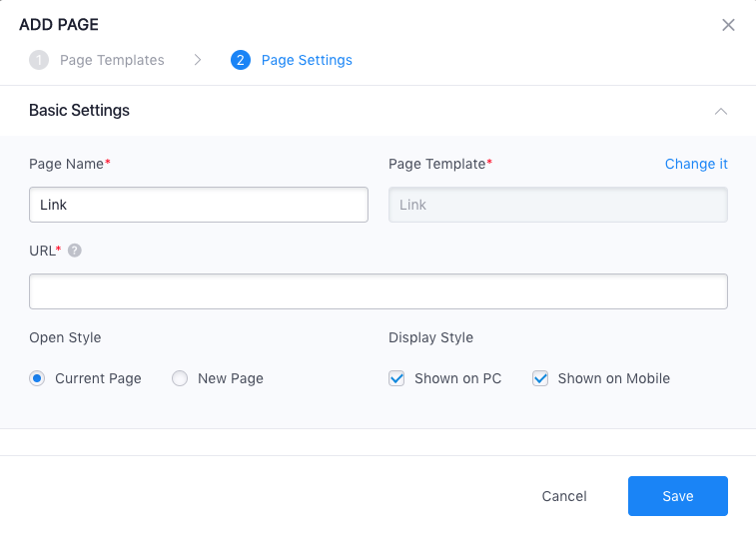This screenshot has height=533, width=756.
Task: Click the chevron arrow between steps
Action: (197, 60)
